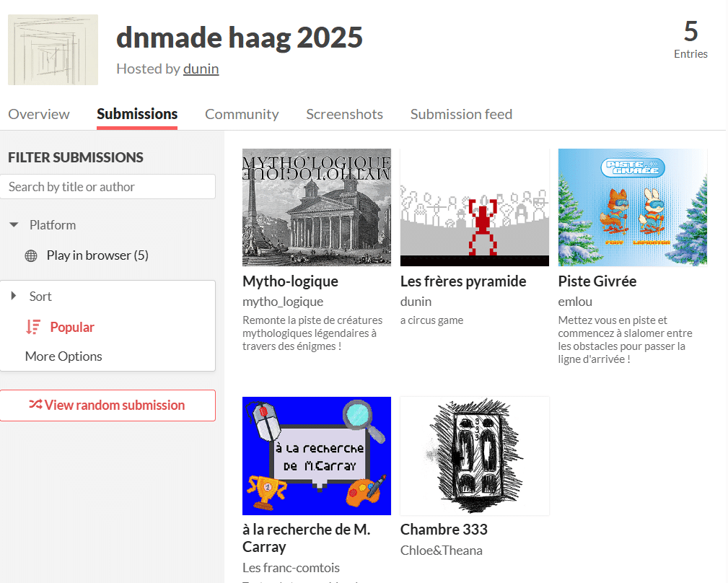
Task: Open the Mytho-logique title link
Action: (x=290, y=281)
